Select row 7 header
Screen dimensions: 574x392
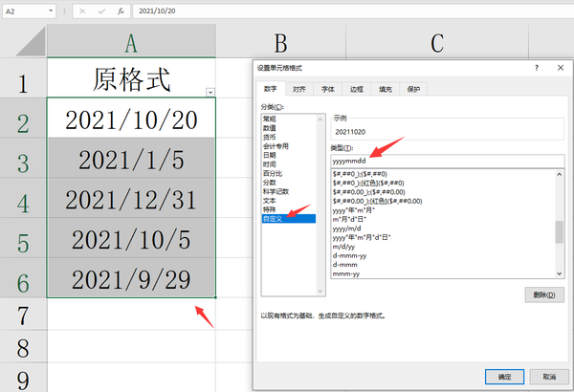[23, 315]
